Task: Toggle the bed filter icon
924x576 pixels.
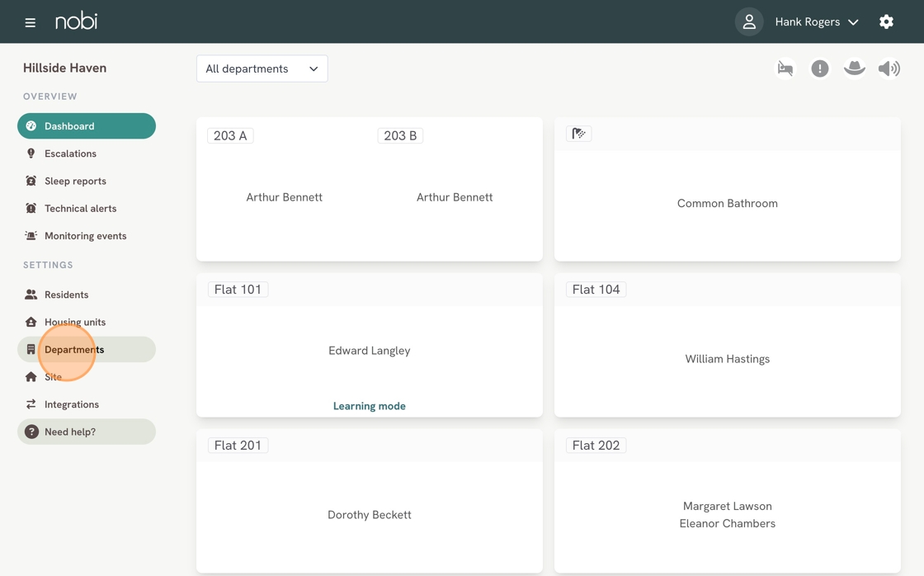Action: [785, 68]
